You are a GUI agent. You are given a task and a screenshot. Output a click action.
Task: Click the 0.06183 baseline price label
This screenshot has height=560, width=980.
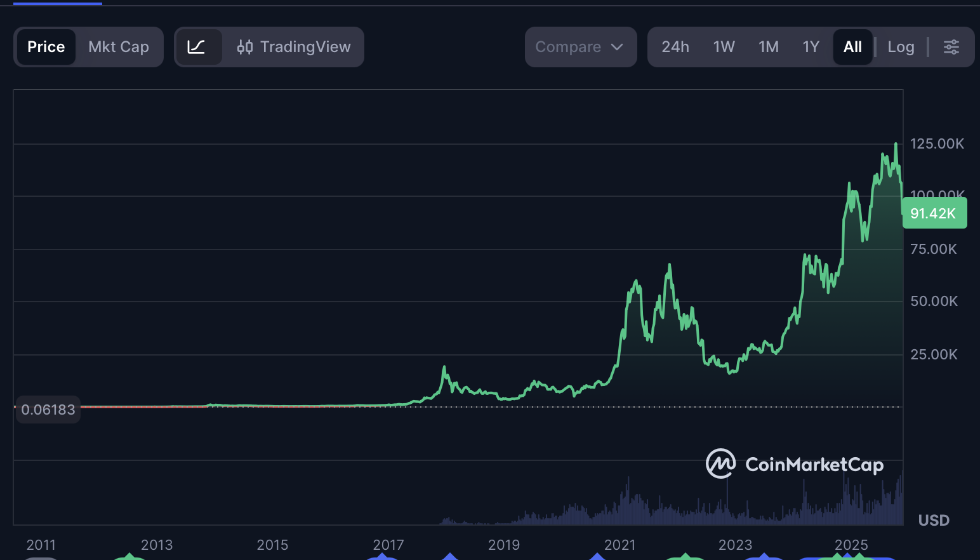[x=48, y=410]
